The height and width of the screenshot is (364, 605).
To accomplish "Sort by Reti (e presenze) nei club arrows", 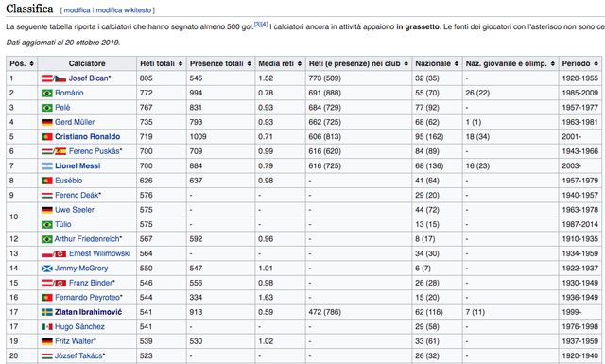I will (x=406, y=63).
